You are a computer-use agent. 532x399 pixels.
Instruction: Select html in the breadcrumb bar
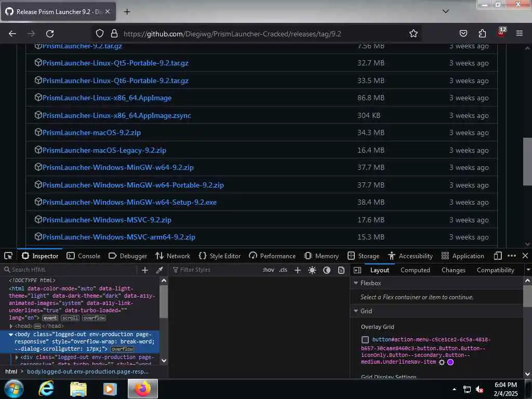(11, 371)
